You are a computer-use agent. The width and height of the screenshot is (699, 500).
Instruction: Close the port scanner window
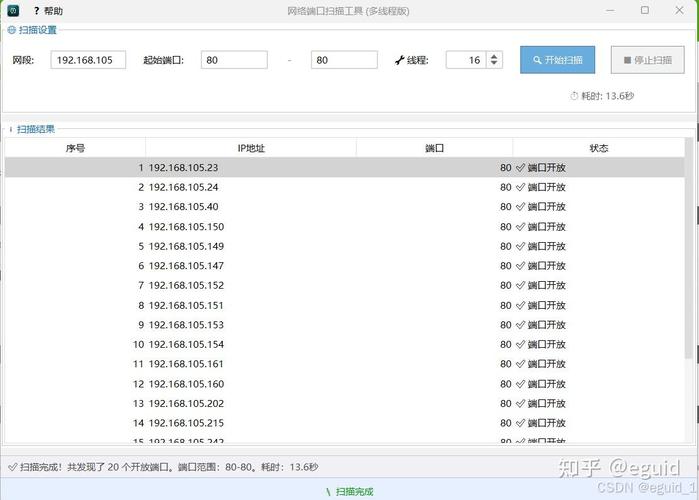[679, 10]
